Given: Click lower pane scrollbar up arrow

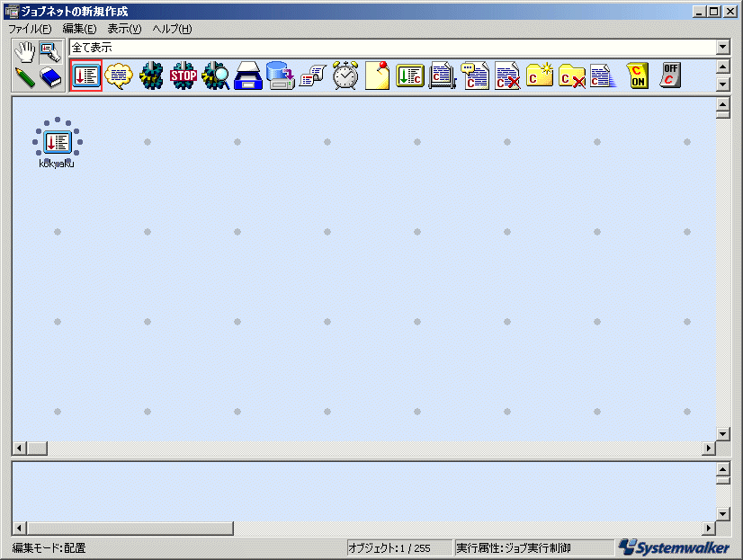Looking at the screenshot, I should click(x=722, y=469).
